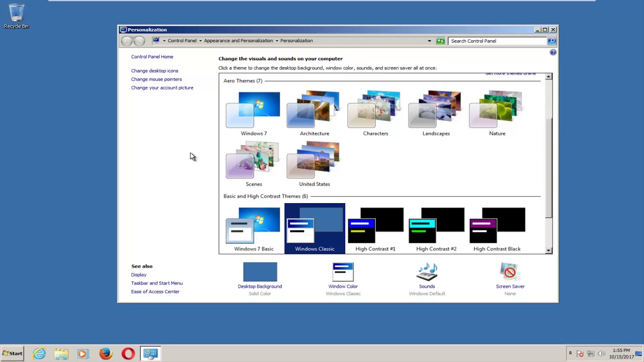This screenshot has height=362, width=644.
Task: Expand the address bar history dropdown
Action: pyautogui.click(x=429, y=41)
